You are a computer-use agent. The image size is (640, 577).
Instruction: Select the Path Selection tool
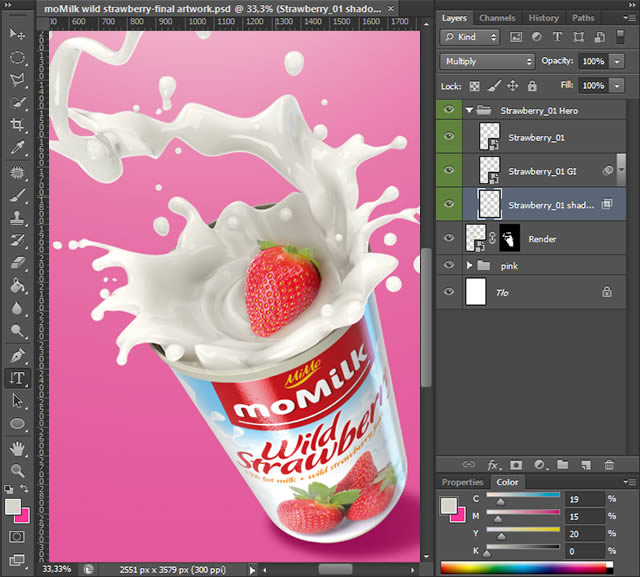17,401
